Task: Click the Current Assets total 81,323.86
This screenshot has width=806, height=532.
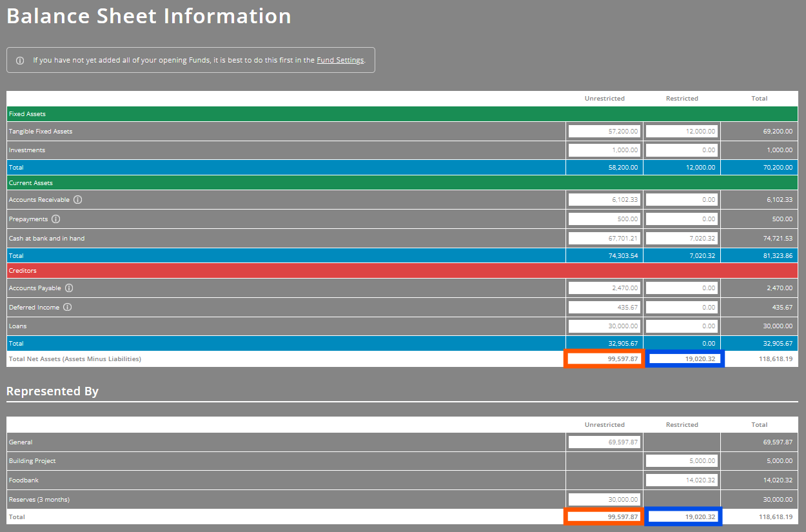Action: pos(778,256)
